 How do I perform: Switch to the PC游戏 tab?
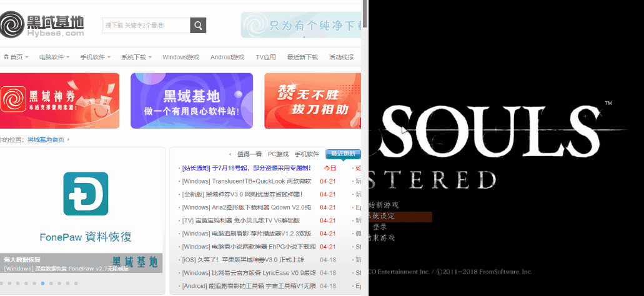278,154
